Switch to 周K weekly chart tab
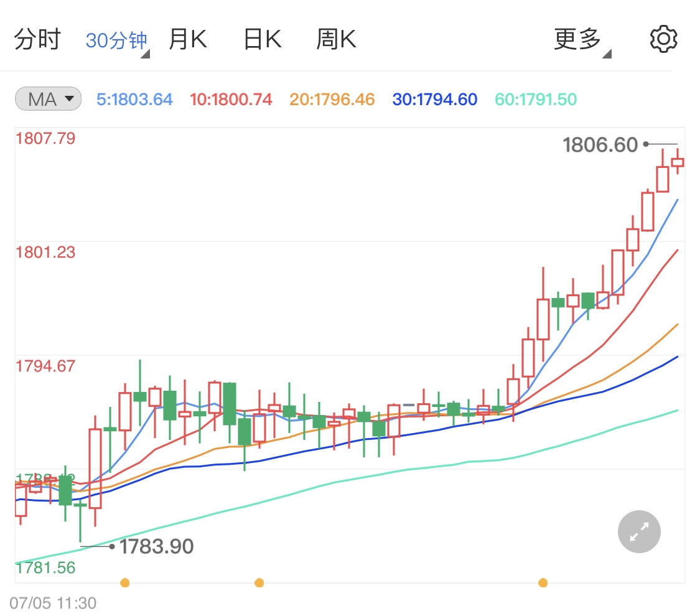The width and height of the screenshot is (700, 616). pyautogui.click(x=336, y=39)
